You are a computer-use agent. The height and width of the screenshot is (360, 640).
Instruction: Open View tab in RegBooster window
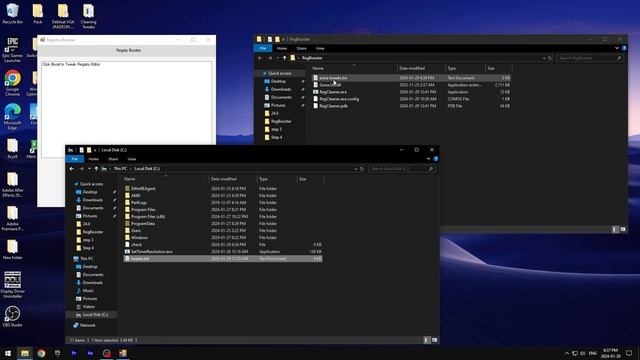(x=320, y=48)
